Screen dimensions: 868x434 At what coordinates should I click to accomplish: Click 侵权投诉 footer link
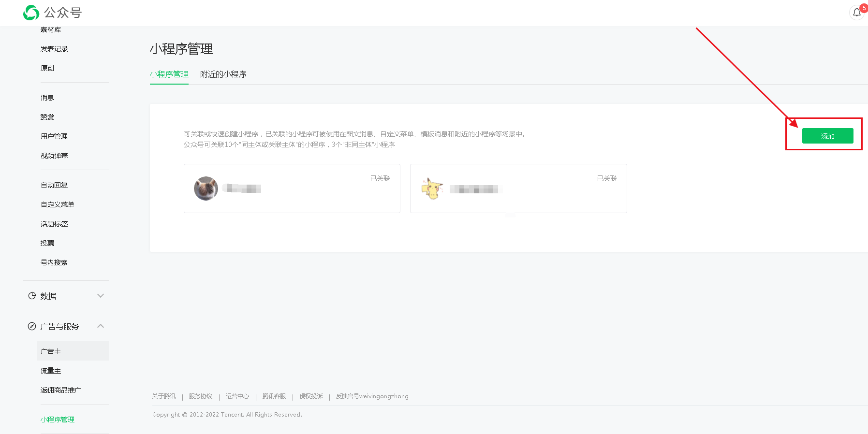[311, 396]
